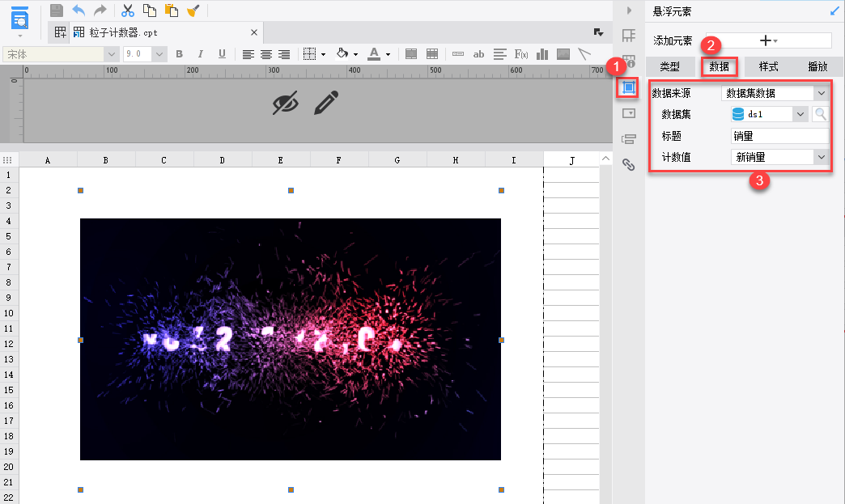Click the dataset preview magnifier icon
This screenshot has width=845, height=504.
(x=820, y=114)
